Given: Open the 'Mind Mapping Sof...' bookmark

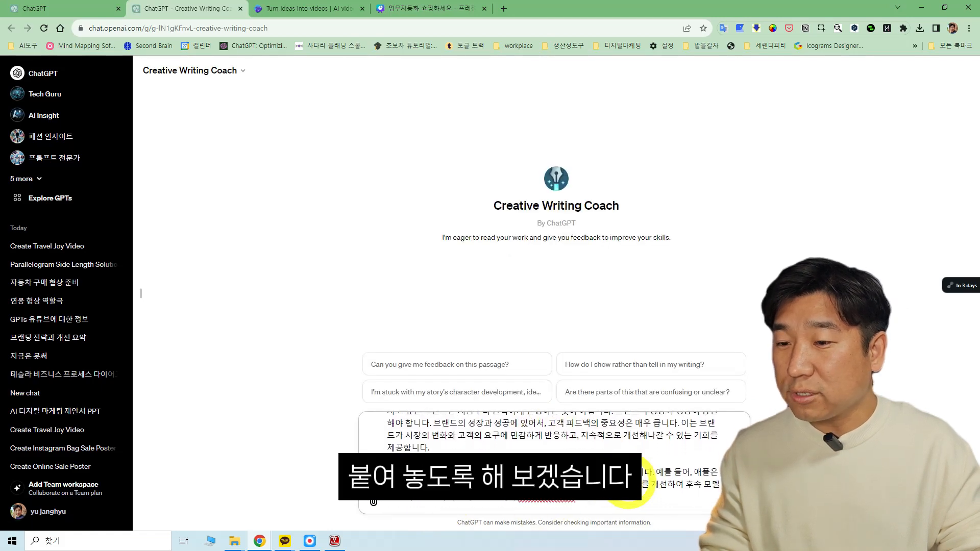Looking at the screenshot, I should [x=81, y=45].
